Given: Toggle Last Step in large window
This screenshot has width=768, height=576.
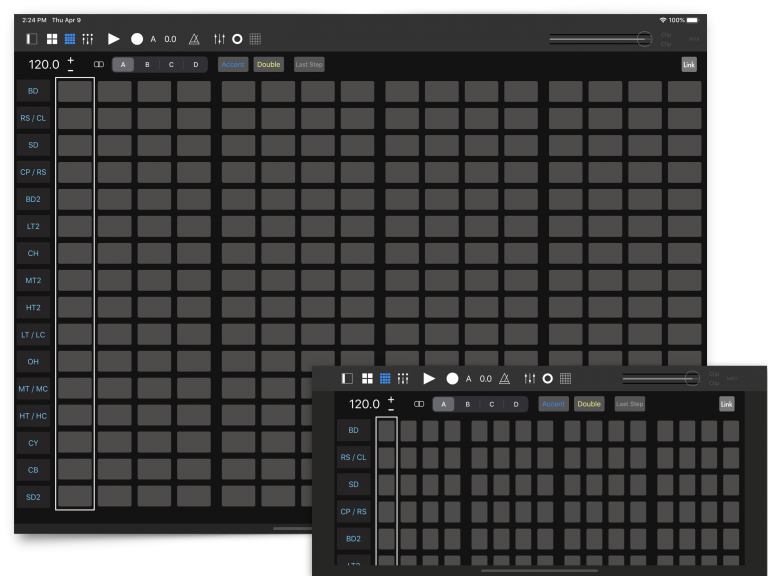Looking at the screenshot, I should (309, 65).
